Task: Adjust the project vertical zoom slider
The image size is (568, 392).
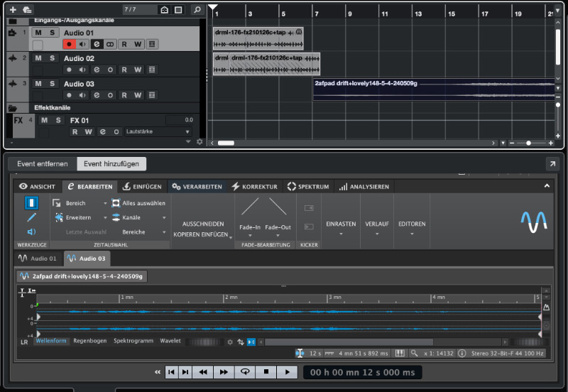Action: [x=558, y=105]
